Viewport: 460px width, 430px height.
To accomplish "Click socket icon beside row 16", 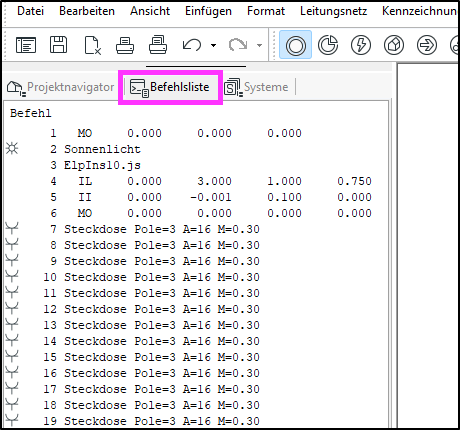I will [x=12, y=373].
